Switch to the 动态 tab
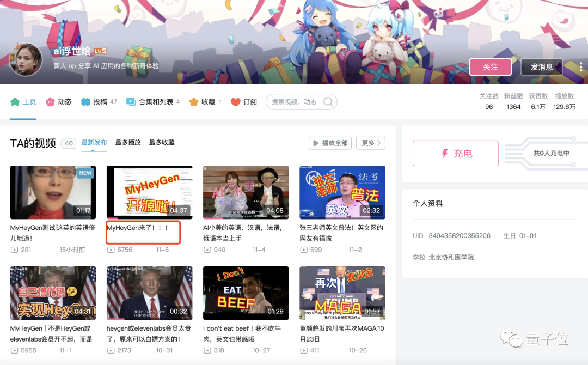 [59, 102]
